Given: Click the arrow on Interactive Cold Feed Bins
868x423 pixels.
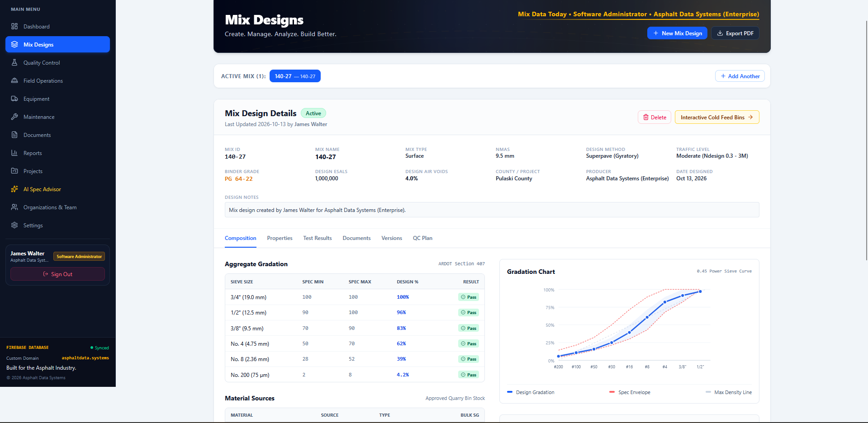Looking at the screenshot, I should click(750, 117).
